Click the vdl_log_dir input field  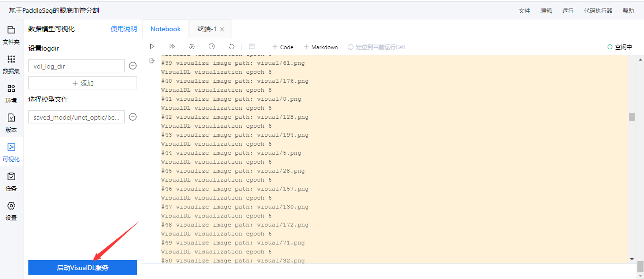click(77, 66)
